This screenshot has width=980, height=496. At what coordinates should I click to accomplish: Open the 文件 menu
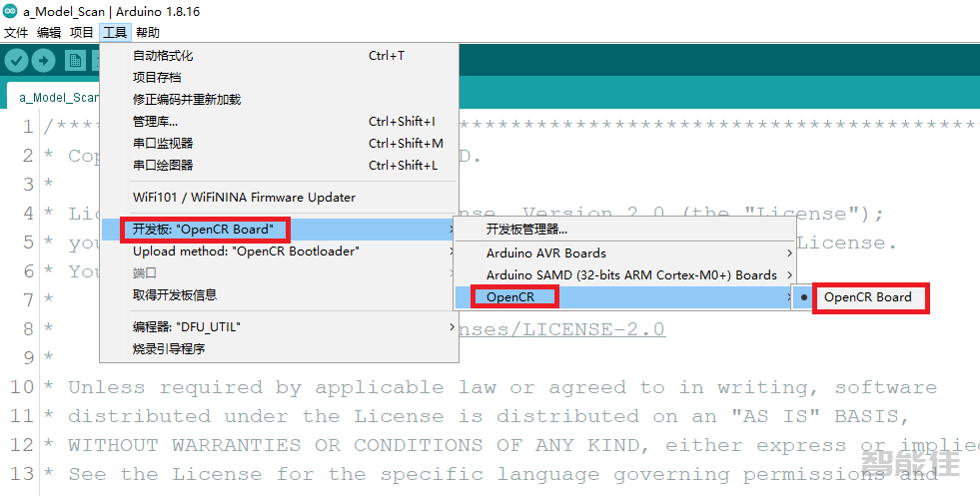[16, 33]
